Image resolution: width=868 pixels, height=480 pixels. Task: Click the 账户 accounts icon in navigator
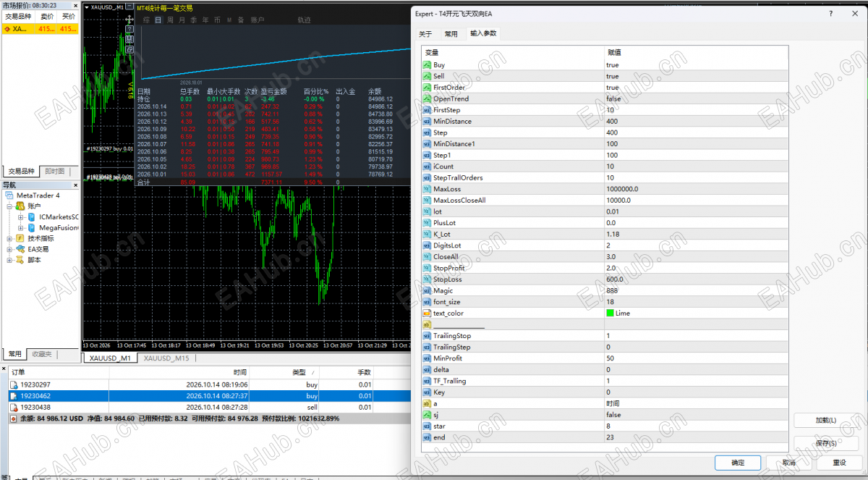21,206
